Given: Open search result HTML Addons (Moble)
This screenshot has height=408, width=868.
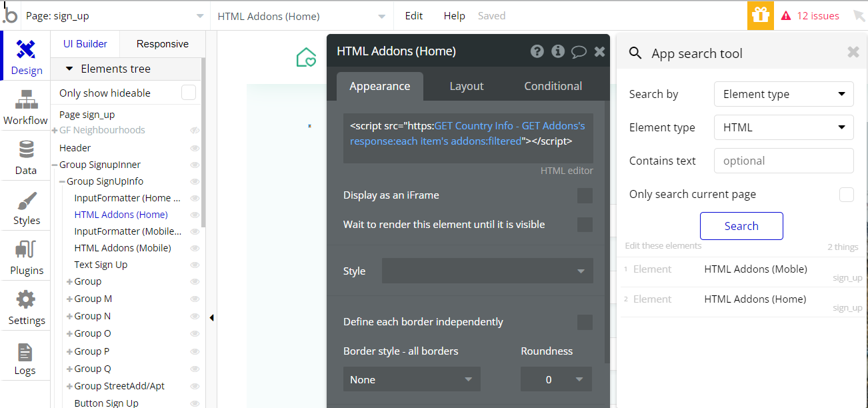Looking at the screenshot, I should pyautogui.click(x=755, y=269).
